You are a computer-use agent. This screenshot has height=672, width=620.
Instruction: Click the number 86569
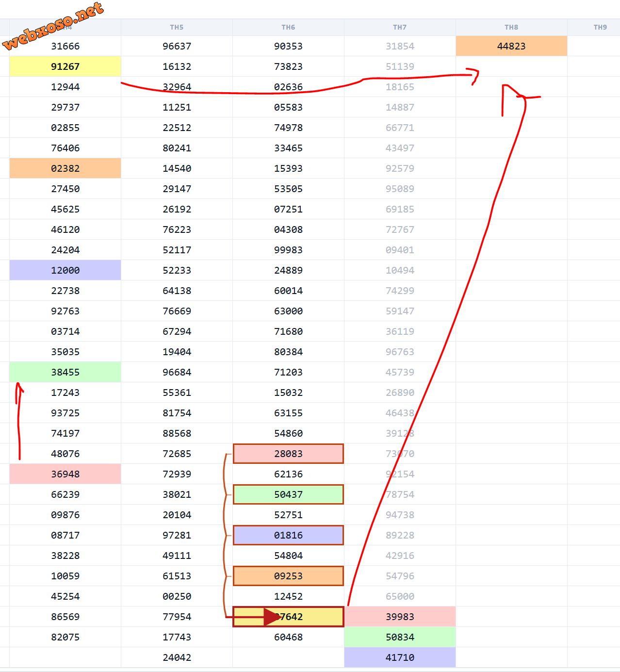click(65, 617)
